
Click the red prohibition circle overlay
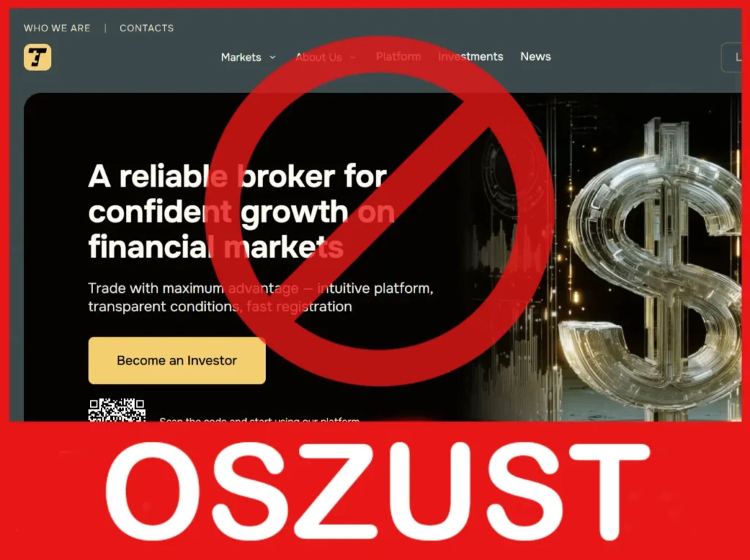[379, 211]
